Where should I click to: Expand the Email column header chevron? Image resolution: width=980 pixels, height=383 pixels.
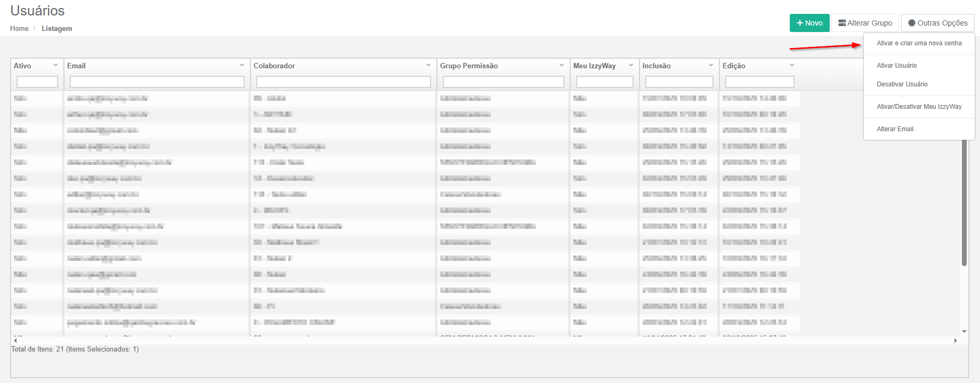coord(242,65)
